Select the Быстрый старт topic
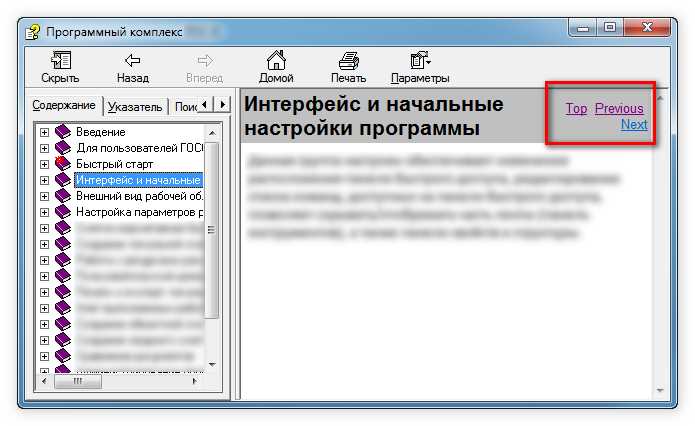The image size is (695, 426). [114, 164]
